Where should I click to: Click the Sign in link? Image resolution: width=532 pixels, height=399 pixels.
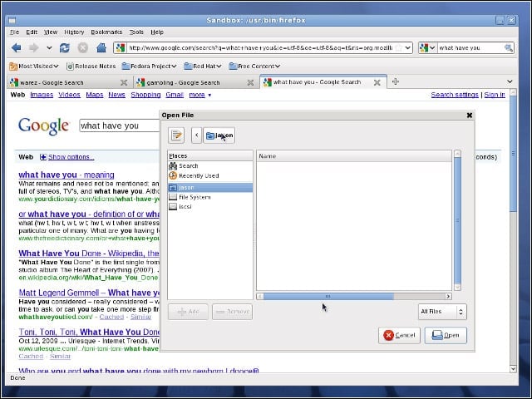495,95
